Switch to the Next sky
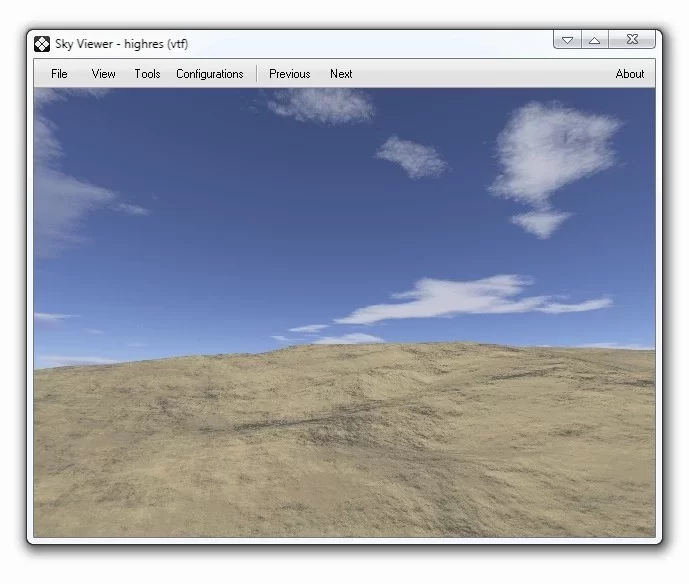 pyautogui.click(x=341, y=74)
